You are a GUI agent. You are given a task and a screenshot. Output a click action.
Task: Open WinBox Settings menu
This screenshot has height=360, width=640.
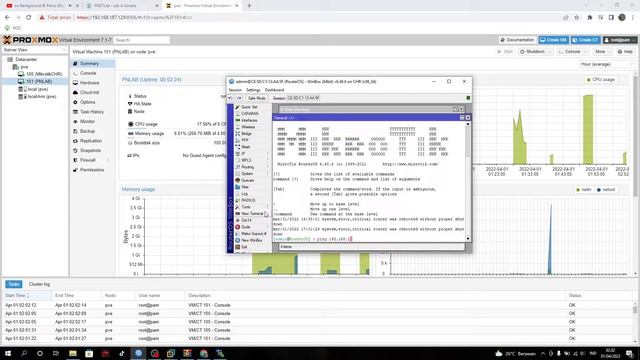click(253, 90)
